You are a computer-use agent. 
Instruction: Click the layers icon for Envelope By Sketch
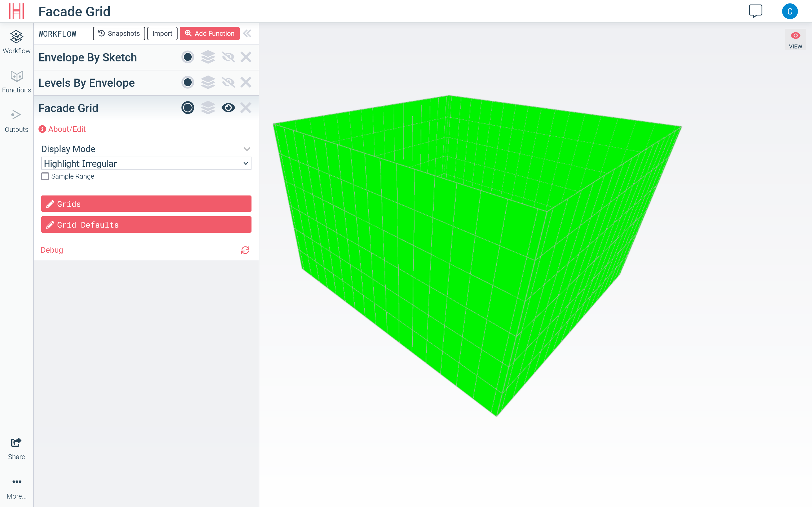(x=208, y=57)
